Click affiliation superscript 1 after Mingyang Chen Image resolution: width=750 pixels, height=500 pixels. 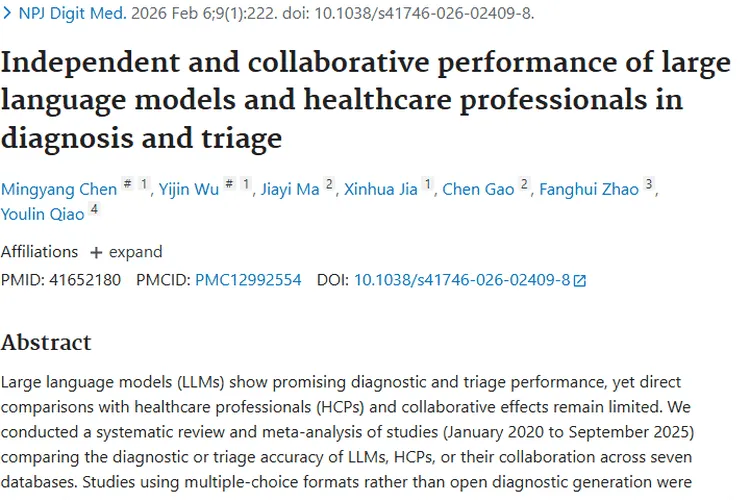[144, 185]
